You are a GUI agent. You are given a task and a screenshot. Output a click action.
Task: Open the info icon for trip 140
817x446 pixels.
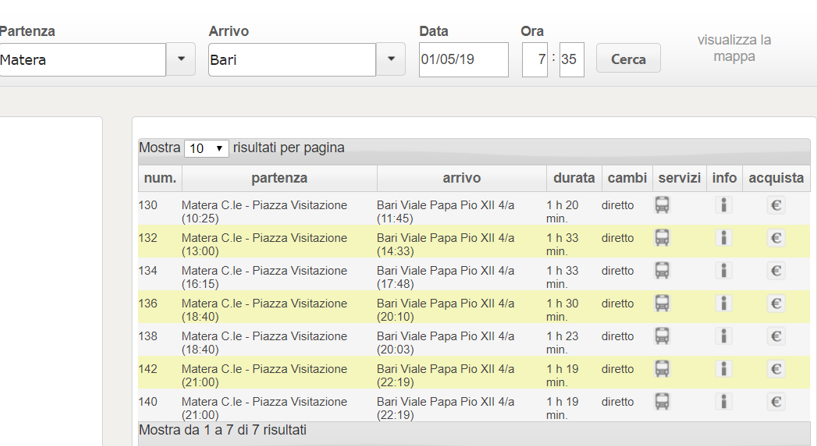(x=723, y=402)
